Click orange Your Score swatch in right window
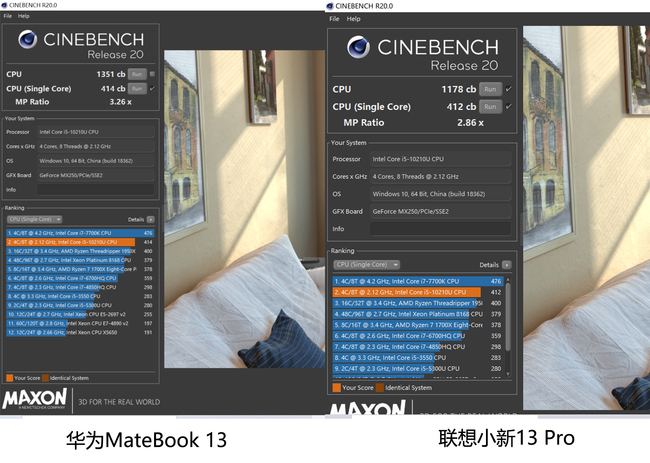Screen dimensions: 650x463 337,388
